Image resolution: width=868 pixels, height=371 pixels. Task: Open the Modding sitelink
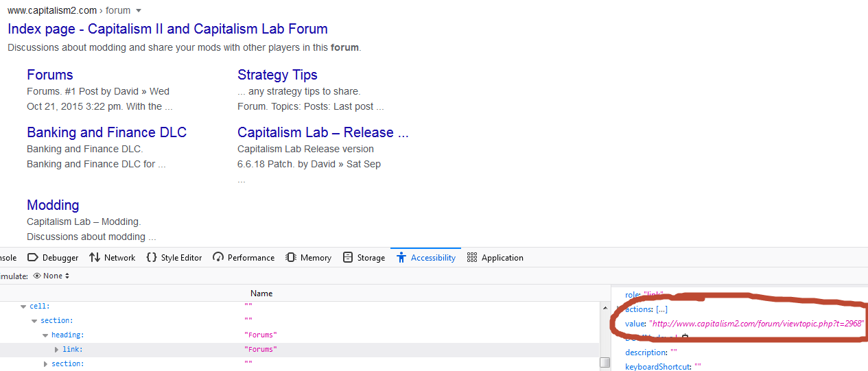[53, 205]
